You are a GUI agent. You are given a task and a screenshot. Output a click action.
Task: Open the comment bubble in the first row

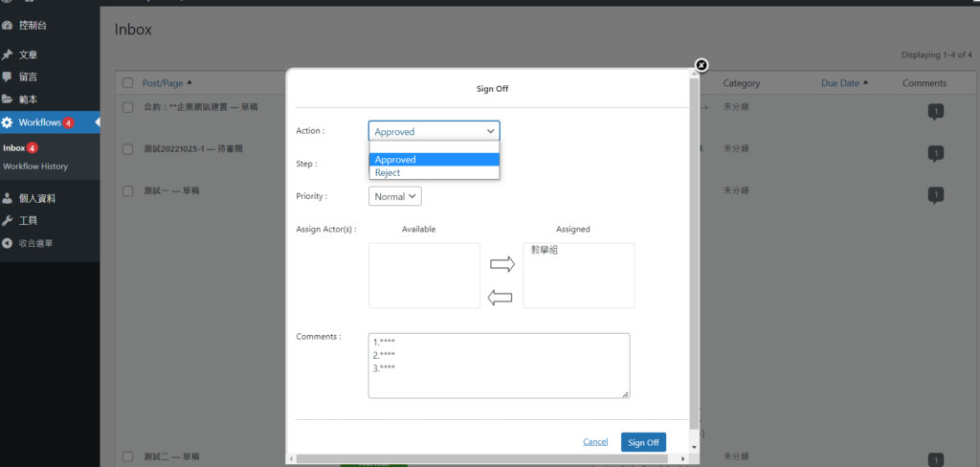click(x=935, y=112)
